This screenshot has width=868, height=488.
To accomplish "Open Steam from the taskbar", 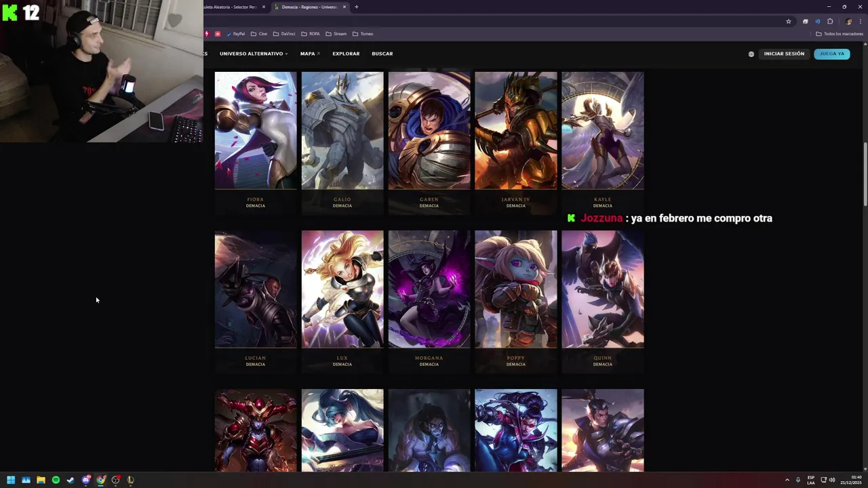I will pos(71,480).
